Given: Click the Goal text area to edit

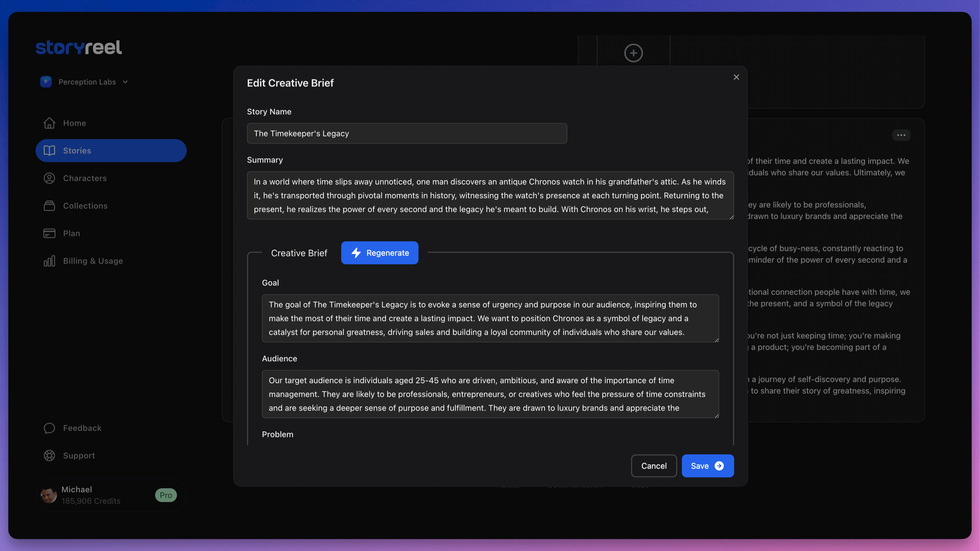Looking at the screenshot, I should 490,318.
